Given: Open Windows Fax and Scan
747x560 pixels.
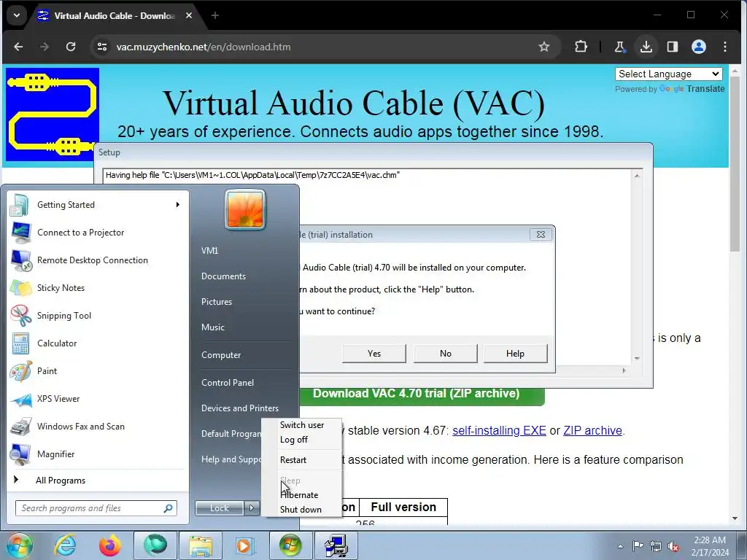Looking at the screenshot, I should tap(98, 426).
